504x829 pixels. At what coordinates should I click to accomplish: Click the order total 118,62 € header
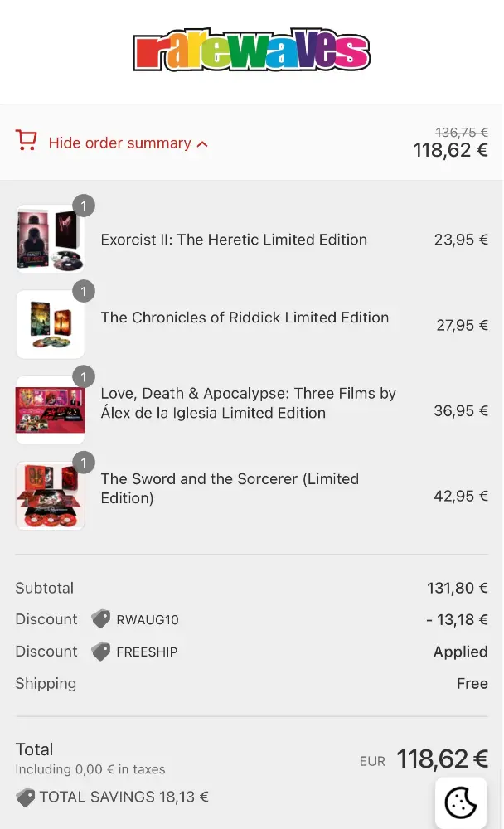coord(451,150)
